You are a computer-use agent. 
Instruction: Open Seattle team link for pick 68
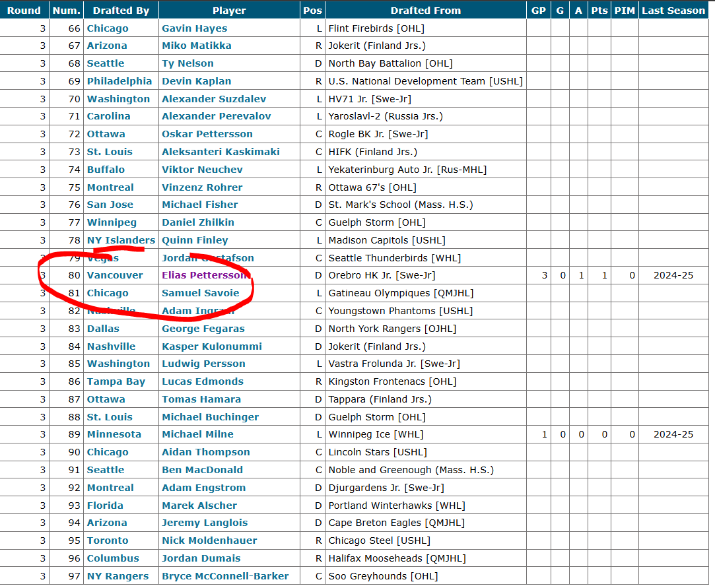(x=106, y=63)
